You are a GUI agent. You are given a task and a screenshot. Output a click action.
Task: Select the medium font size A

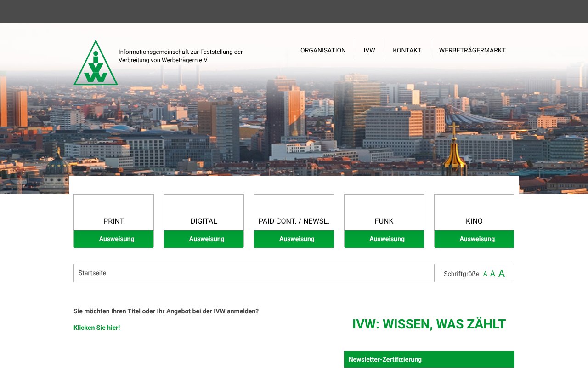(492, 273)
